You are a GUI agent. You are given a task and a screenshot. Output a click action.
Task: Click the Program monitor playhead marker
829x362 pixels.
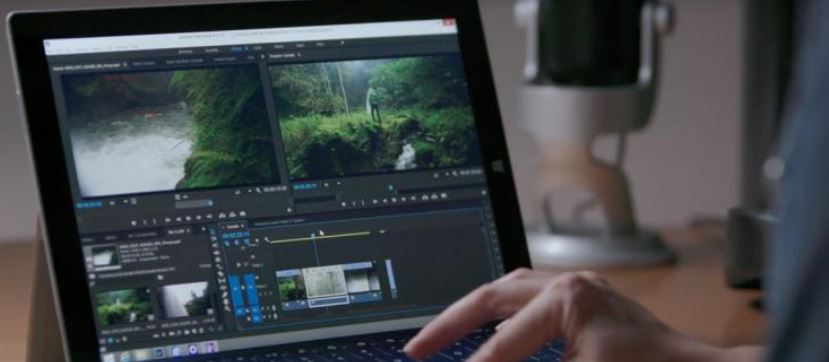(x=391, y=188)
